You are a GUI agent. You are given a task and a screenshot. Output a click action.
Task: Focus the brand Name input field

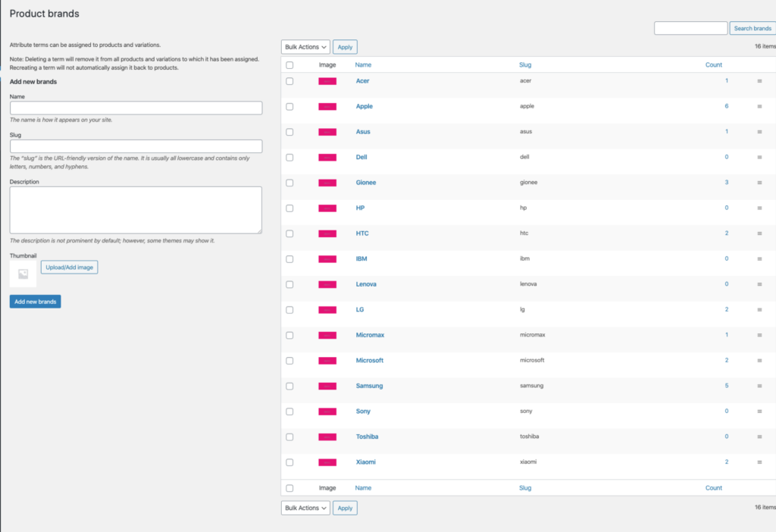tap(136, 108)
